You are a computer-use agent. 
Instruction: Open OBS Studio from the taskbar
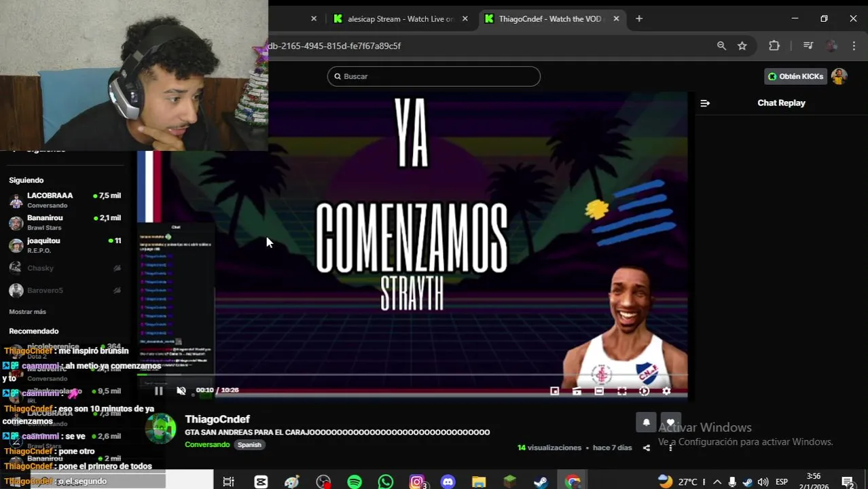[x=323, y=482]
